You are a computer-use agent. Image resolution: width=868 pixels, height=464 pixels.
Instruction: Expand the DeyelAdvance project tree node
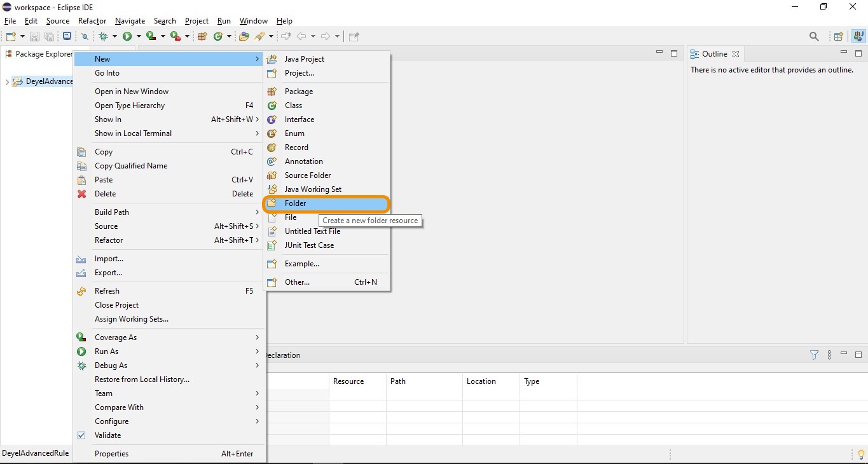[x=7, y=82]
